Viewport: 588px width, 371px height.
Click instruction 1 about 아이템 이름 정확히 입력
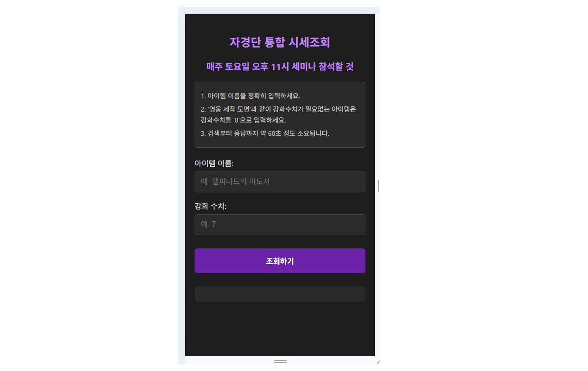[x=251, y=96]
